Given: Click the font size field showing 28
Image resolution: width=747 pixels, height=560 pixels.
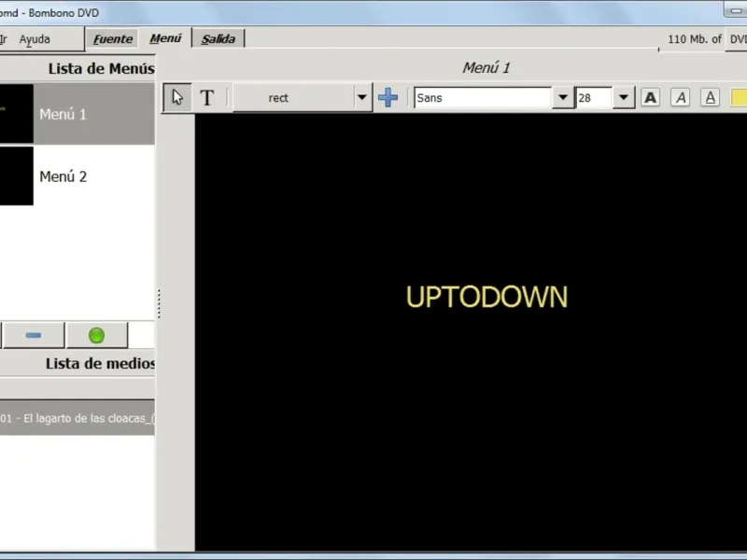Looking at the screenshot, I should [594, 98].
